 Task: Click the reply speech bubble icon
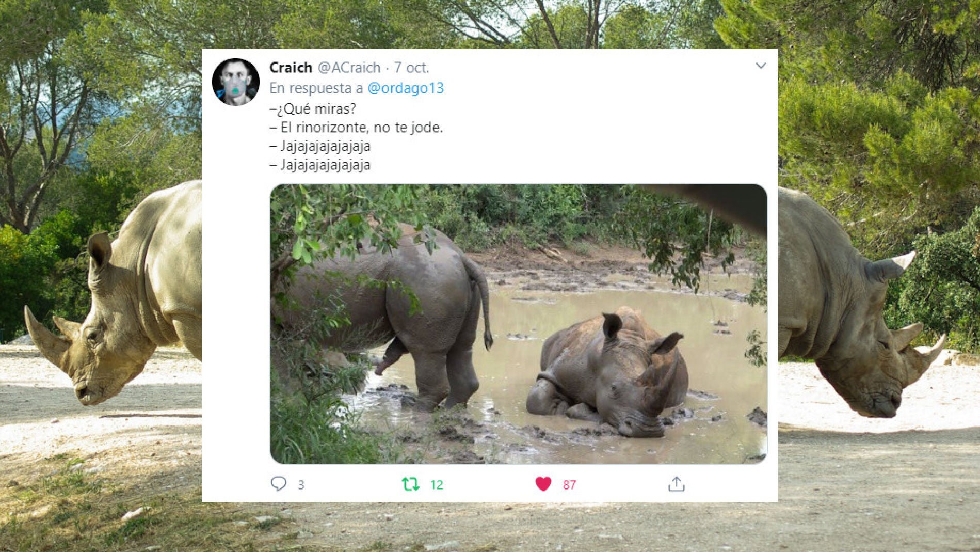point(279,484)
